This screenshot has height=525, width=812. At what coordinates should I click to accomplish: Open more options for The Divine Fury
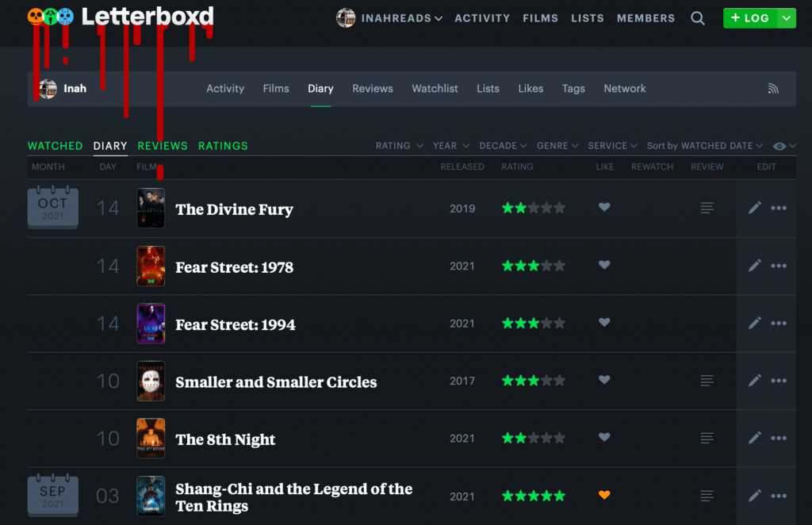tap(779, 208)
